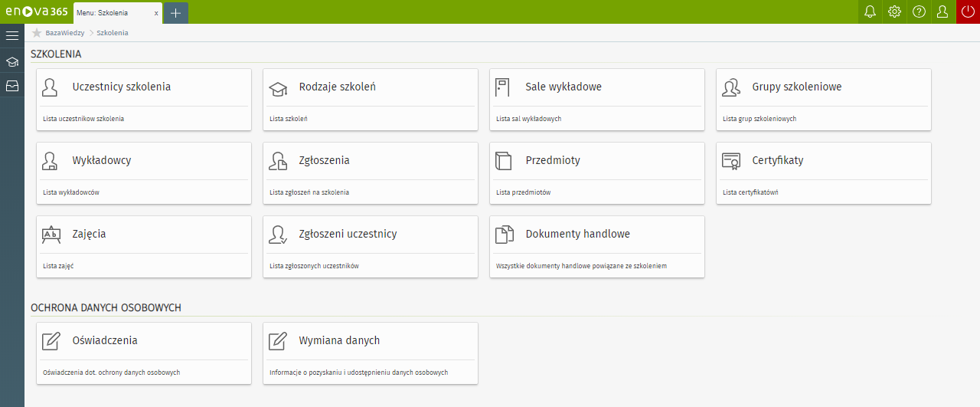Open user profile icon

pos(942,12)
